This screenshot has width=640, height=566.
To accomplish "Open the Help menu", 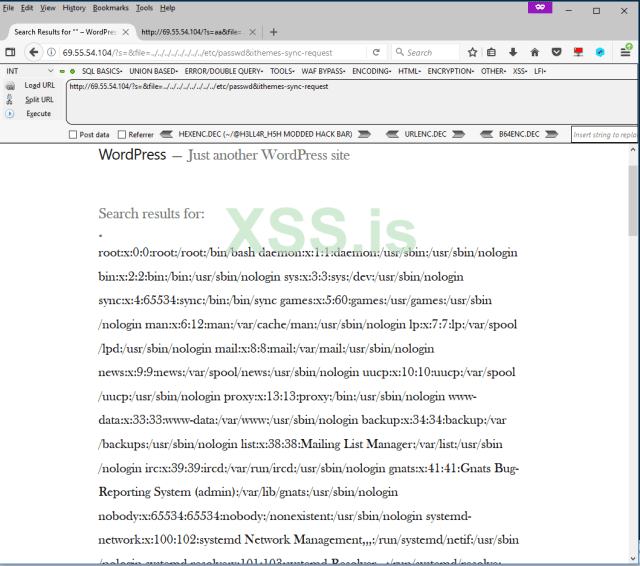I will pos(167,8).
